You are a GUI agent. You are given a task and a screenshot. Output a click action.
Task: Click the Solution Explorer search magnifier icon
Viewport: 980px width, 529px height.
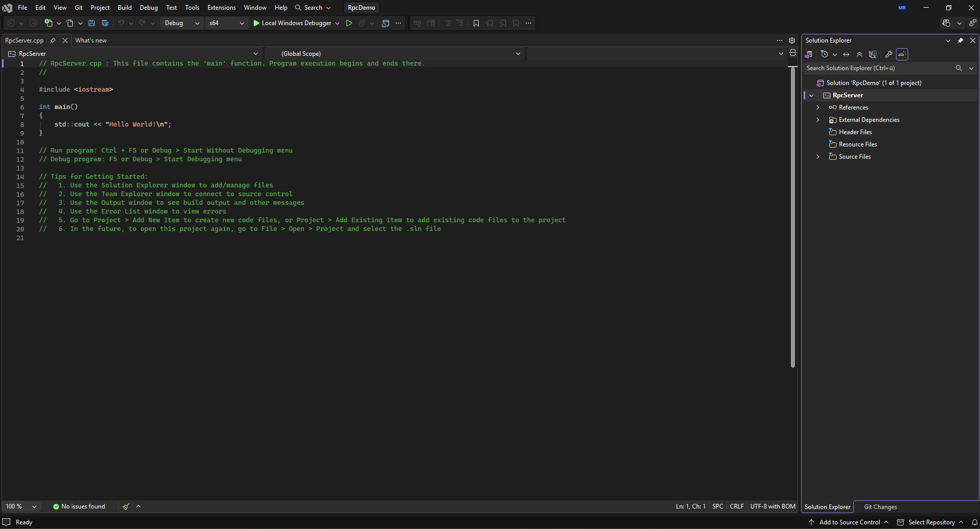point(958,68)
